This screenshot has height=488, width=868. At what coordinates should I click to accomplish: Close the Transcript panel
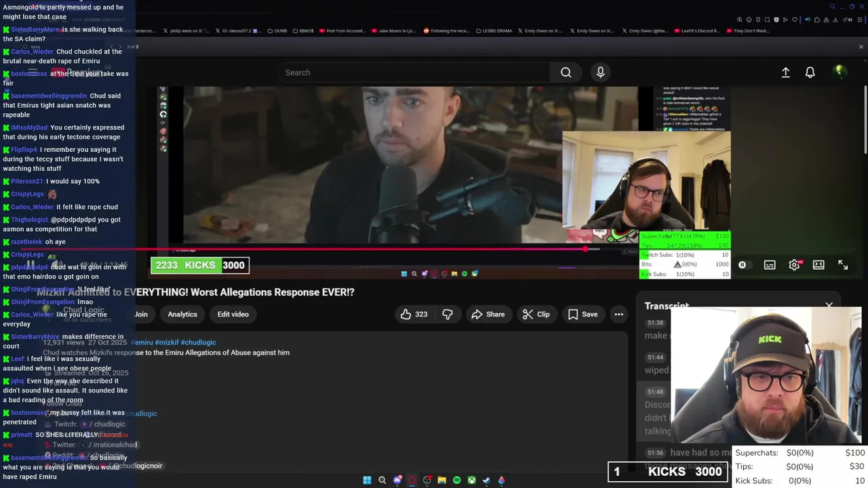829,305
